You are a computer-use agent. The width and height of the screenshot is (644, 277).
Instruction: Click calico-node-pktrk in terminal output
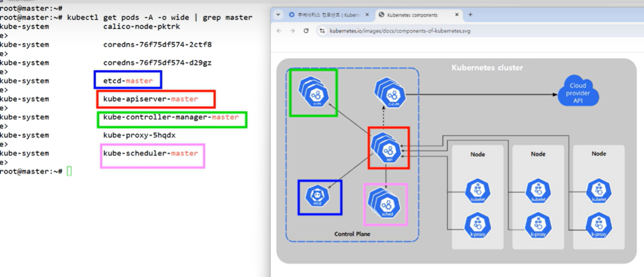141,26
